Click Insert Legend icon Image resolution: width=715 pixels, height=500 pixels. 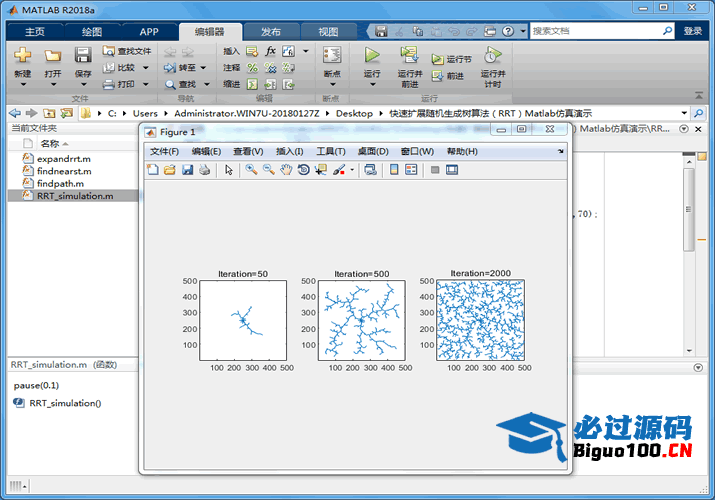[x=411, y=170]
